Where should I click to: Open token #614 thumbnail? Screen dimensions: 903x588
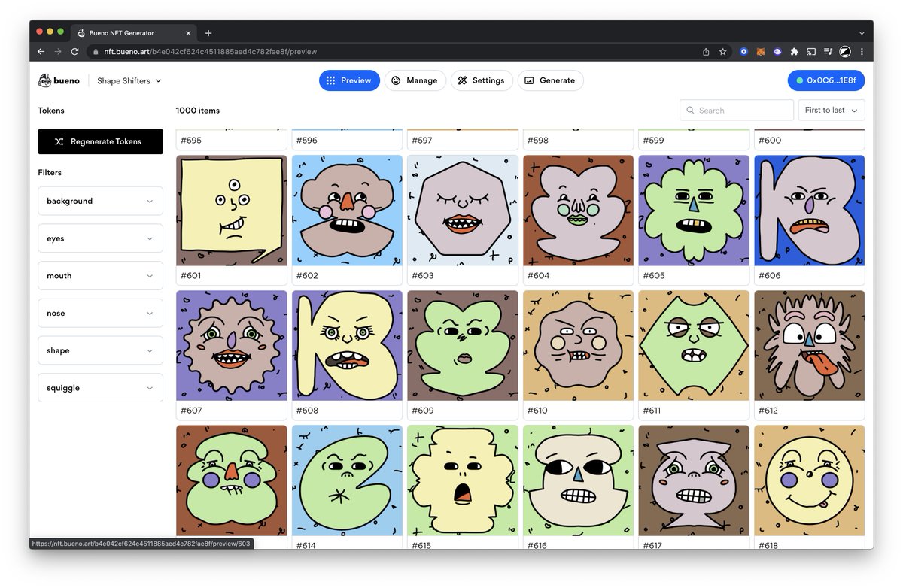[347, 480]
